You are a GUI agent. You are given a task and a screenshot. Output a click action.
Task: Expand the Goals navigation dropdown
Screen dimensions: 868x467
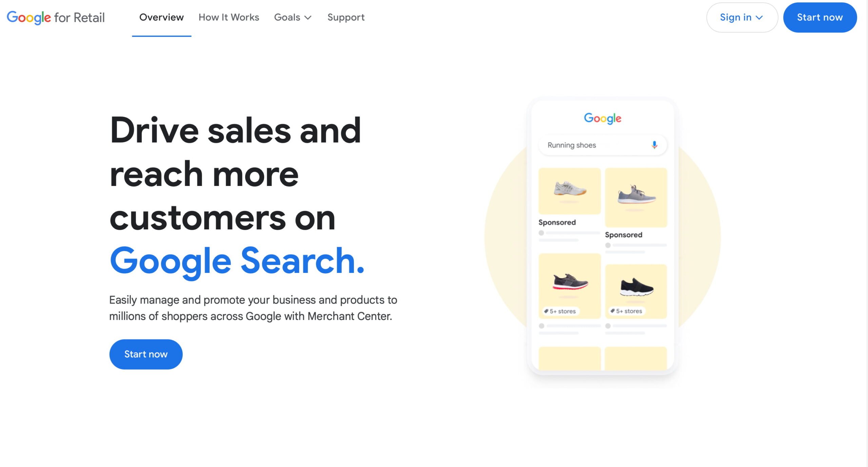(x=293, y=17)
